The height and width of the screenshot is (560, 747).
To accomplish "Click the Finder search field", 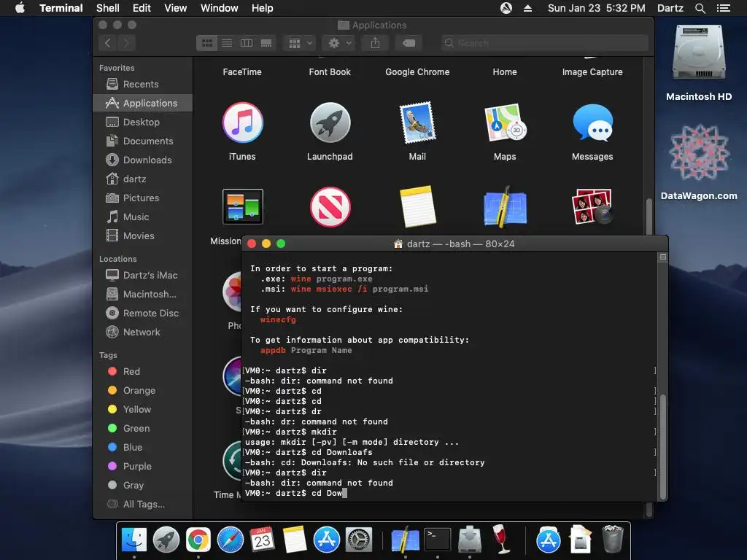I will point(544,43).
